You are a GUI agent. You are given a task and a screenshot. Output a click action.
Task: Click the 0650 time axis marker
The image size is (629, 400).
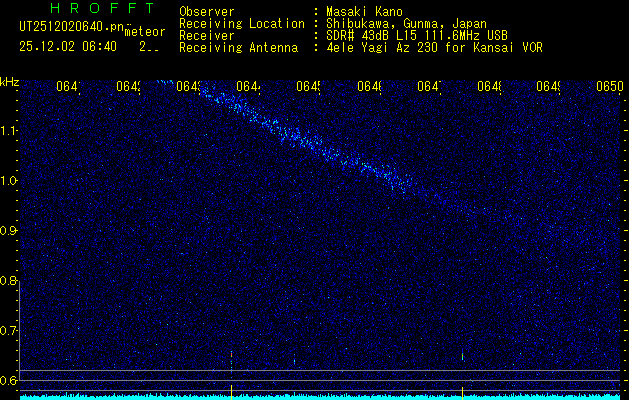pyautogui.click(x=609, y=87)
